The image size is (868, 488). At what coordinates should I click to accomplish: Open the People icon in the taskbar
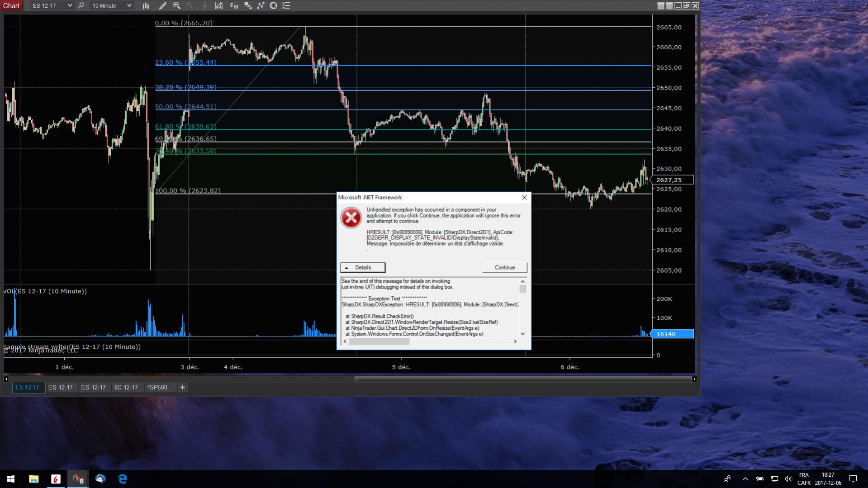pyautogui.click(x=727, y=479)
